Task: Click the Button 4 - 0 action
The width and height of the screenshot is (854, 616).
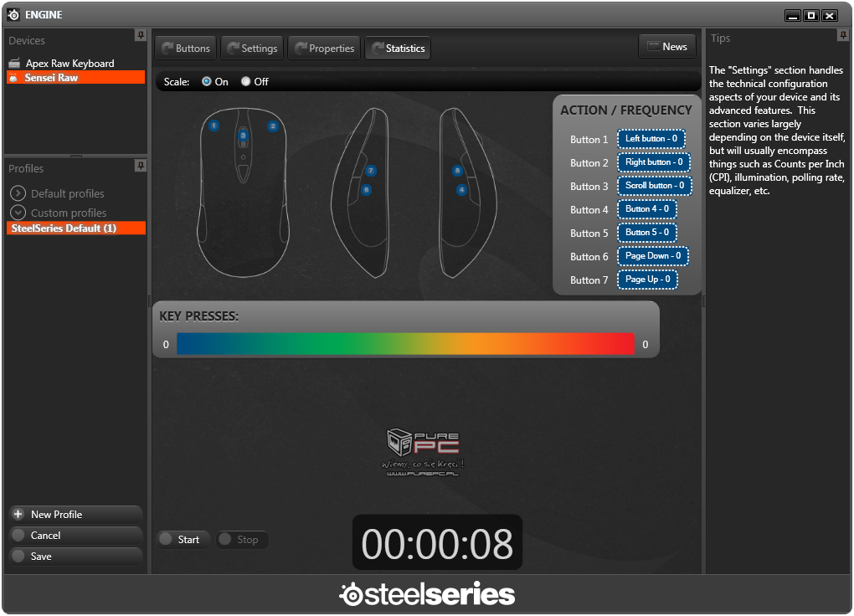Action: (x=647, y=208)
